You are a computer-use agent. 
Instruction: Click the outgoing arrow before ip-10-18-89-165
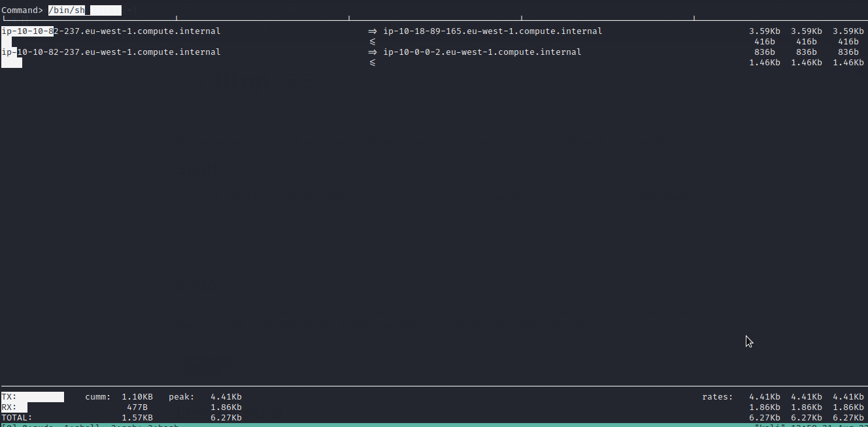373,31
